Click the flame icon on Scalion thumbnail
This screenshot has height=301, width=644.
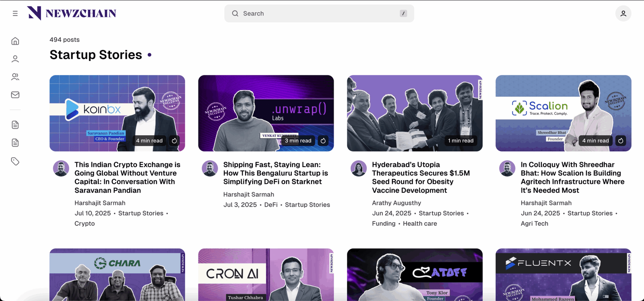click(621, 141)
